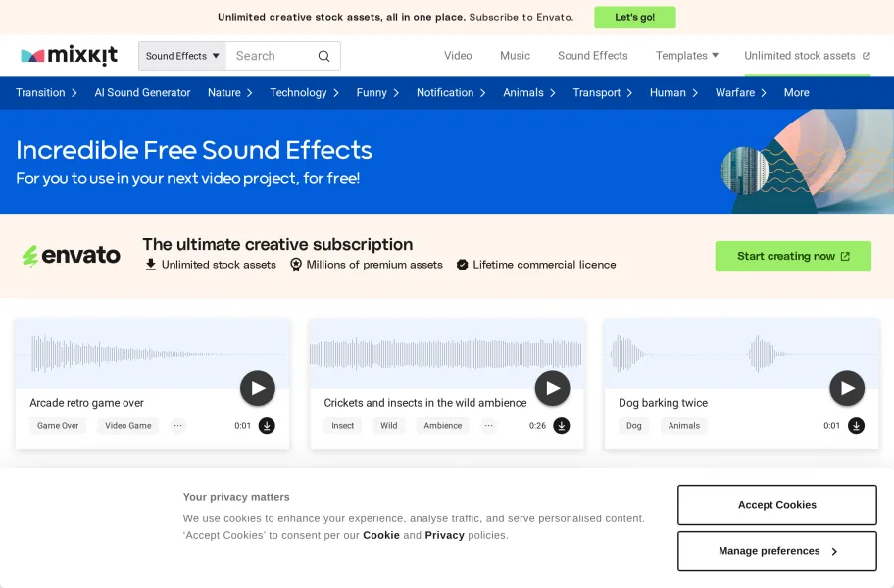The width and height of the screenshot is (894, 588).
Task: Click the 'Millions of premium assets' text
Action: pyautogui.click(x=374, y=265)
